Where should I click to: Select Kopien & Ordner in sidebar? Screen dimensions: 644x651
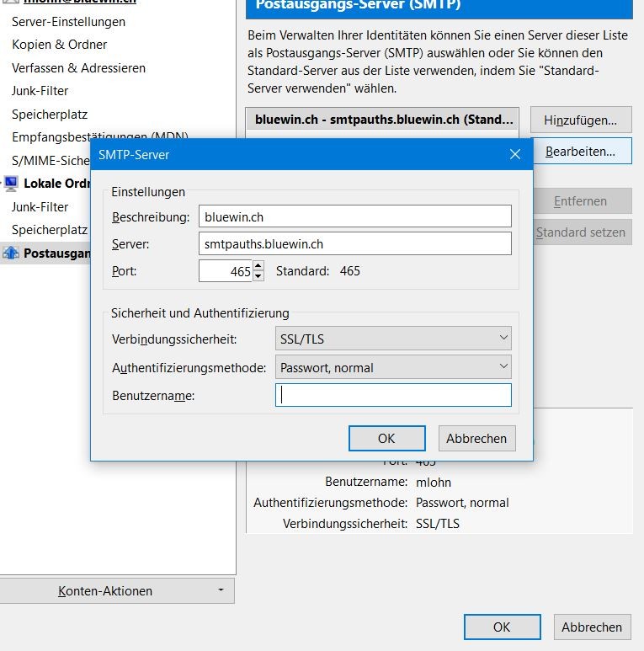tap(59, 45)
